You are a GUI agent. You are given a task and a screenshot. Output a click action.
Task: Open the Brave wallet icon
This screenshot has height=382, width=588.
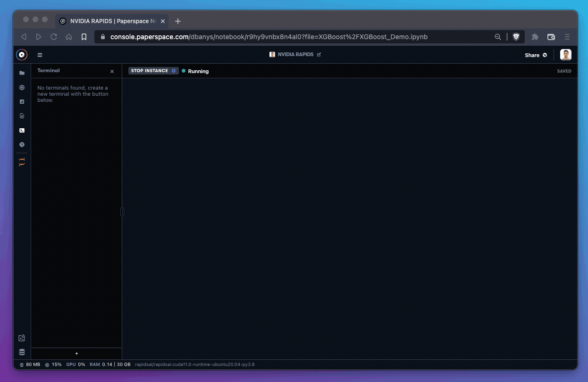coord(551,37)
